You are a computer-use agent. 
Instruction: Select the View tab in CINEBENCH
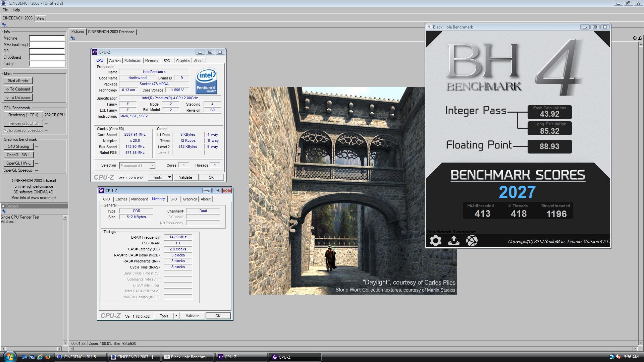pyautogui.click(x=40, y=18)
